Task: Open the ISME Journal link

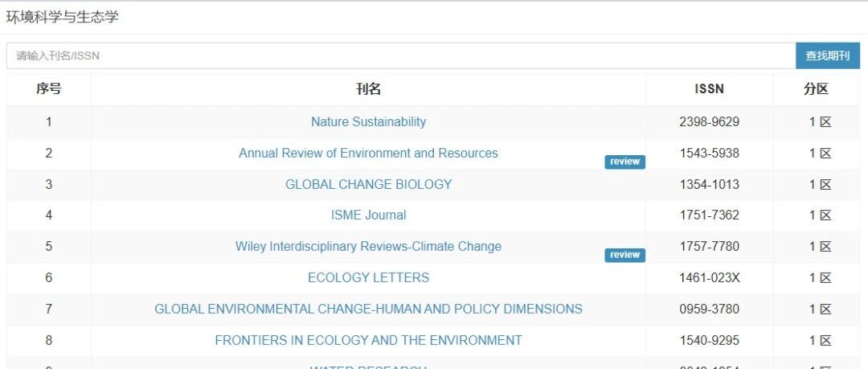Action: pyautogui.click(x=368, y=215)
